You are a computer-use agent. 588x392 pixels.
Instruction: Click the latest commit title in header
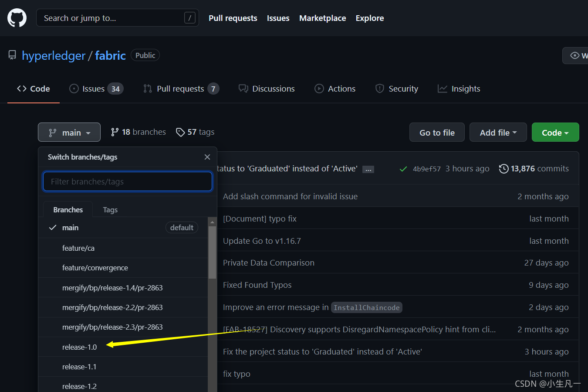287,169
